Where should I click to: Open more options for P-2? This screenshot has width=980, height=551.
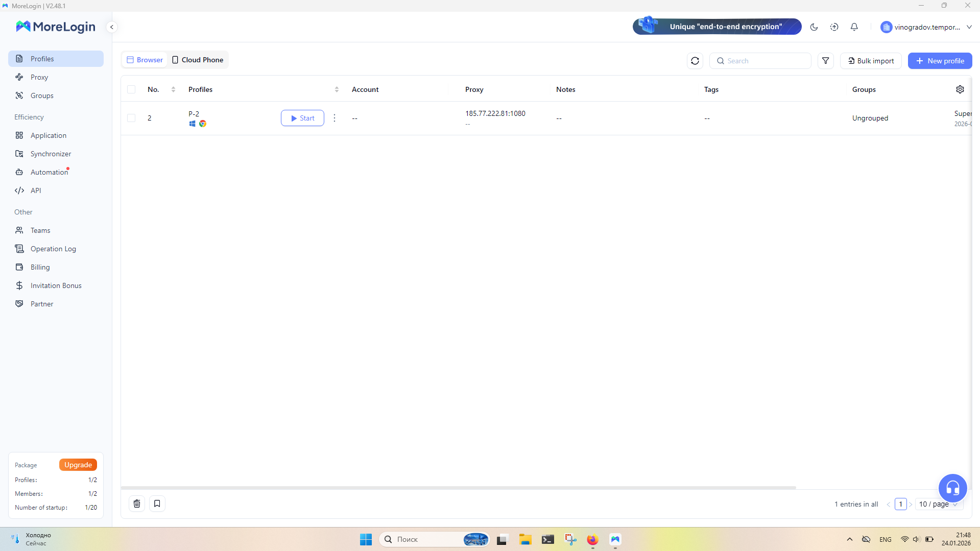coord(334,118)
